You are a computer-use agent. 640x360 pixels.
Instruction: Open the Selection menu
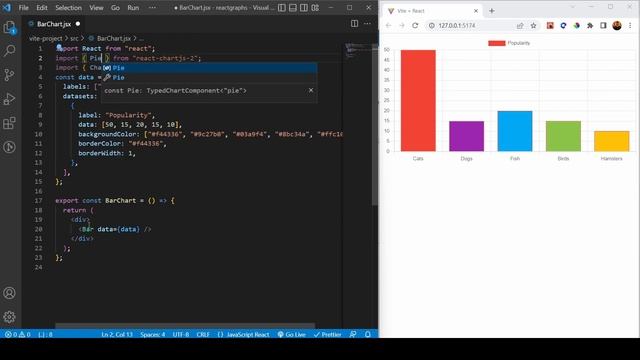[x=69, y=7]
